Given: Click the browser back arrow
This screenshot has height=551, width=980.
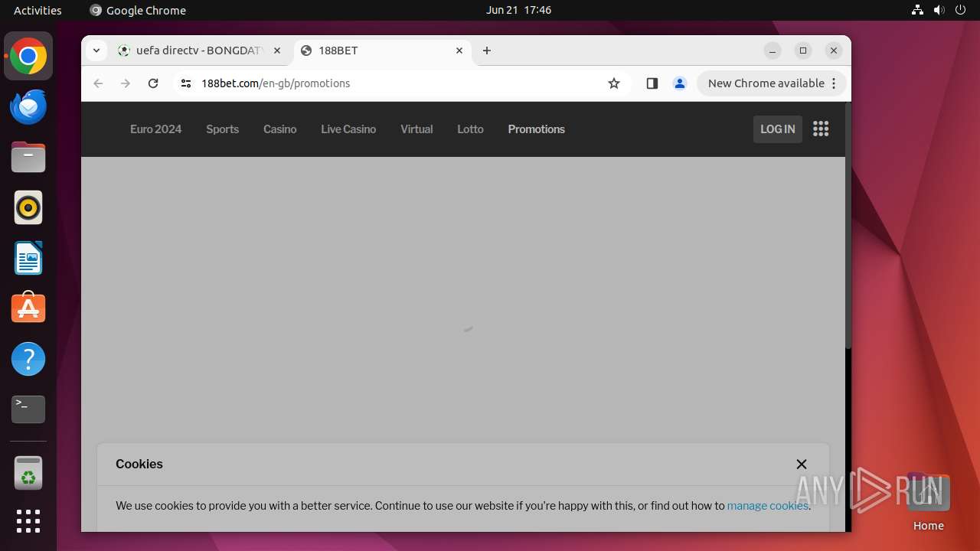Looking at the screenshot, I should click(x=98, y=83).
